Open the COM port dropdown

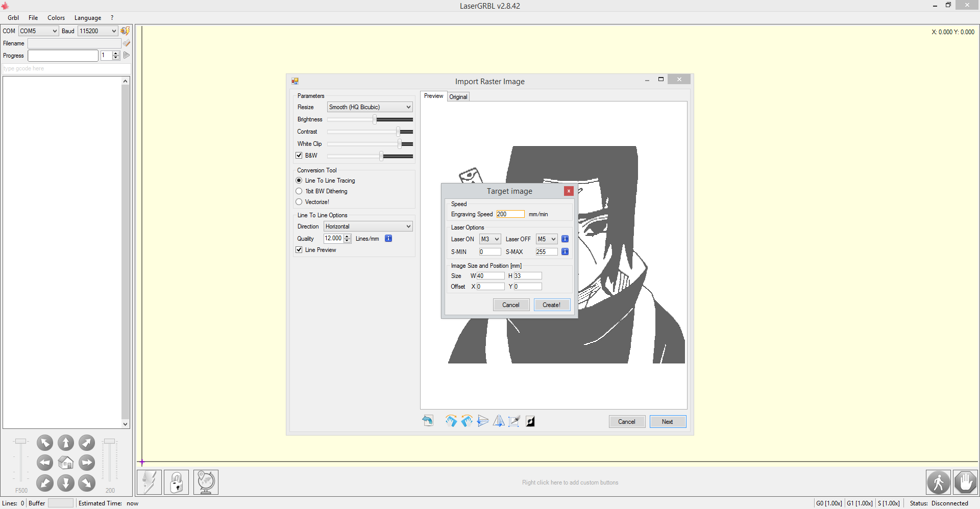pyautogui.click(x=39, y=31)
